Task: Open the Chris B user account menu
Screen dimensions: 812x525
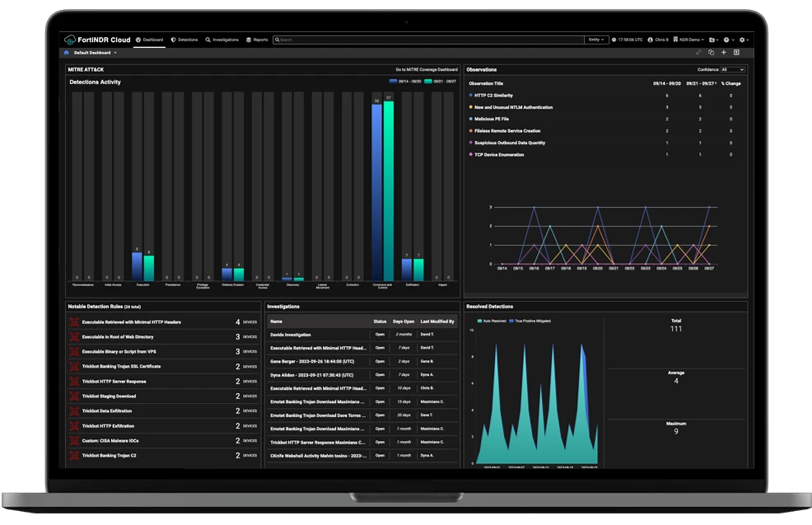Action: tap(659, 40)
